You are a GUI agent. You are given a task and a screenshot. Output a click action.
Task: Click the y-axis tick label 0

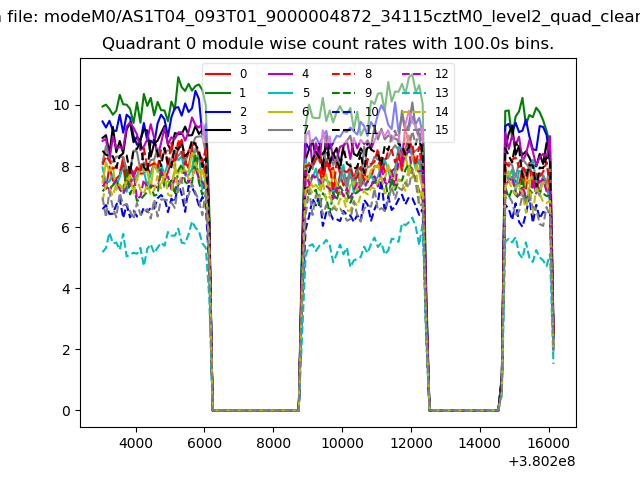66,411
